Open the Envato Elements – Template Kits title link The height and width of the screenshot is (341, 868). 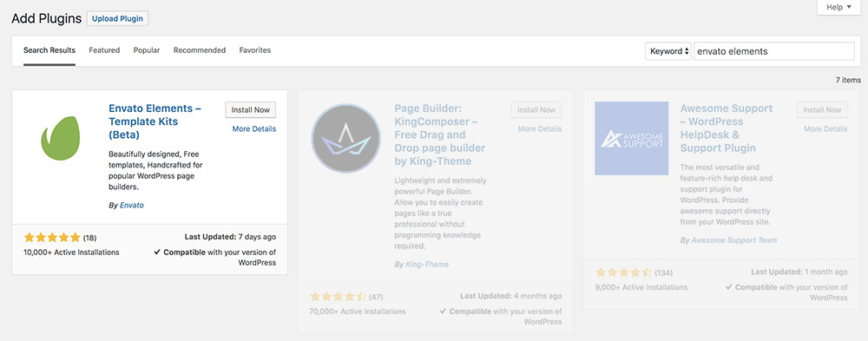[155, 121]
